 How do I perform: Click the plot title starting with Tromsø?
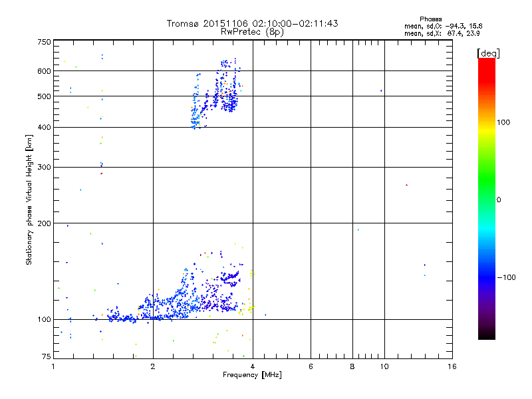[x=252, y=23]
